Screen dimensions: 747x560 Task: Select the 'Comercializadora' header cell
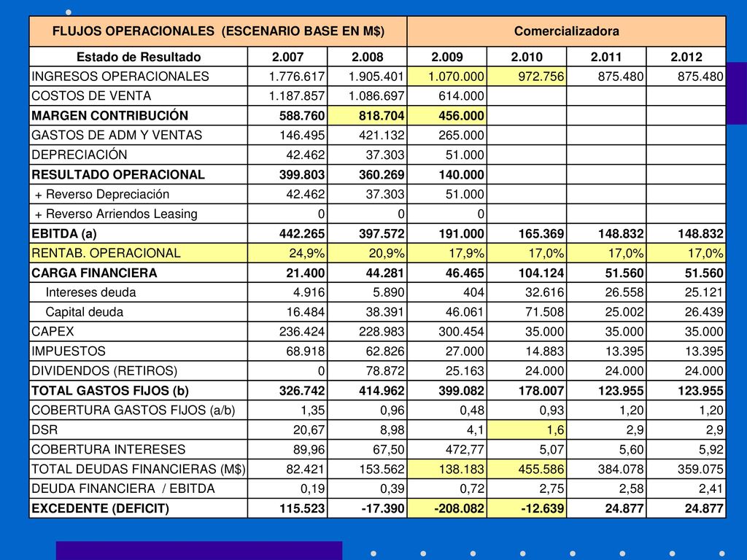pos(566,31)
